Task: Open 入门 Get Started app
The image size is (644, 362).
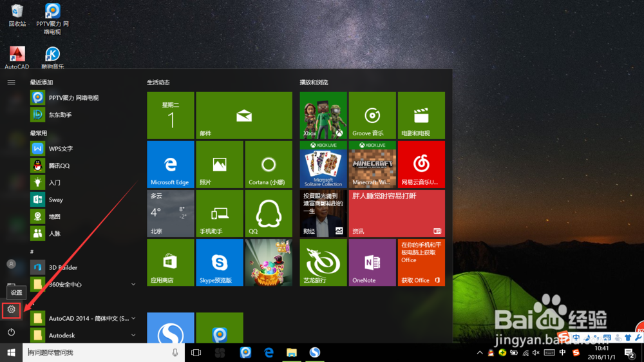Action: point(83,182)
